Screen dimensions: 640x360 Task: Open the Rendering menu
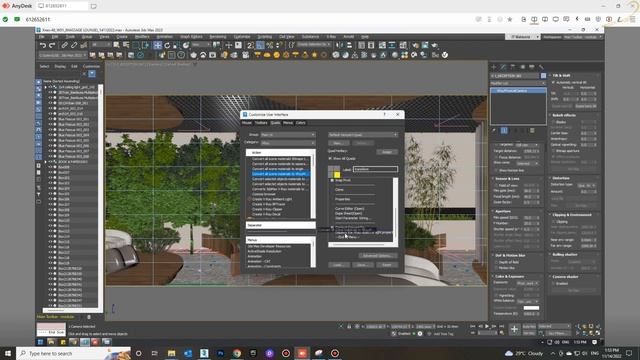(x=218, y=37)
